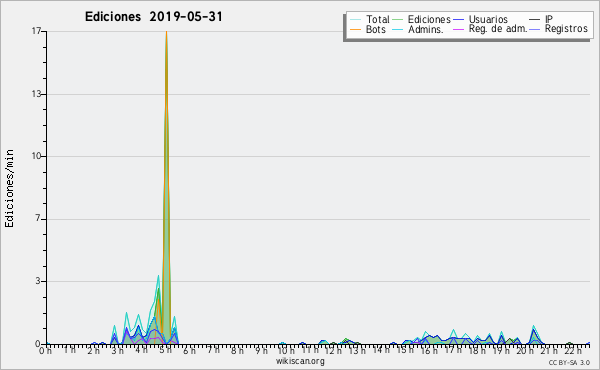Click the y-axis value '17'

[37, 31]
